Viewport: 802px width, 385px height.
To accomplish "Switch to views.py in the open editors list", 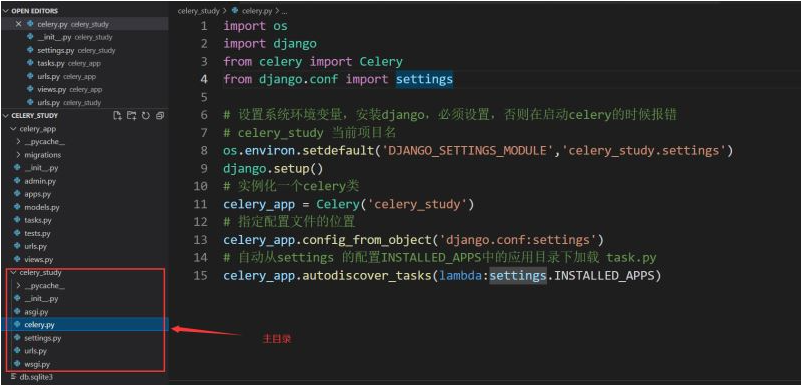I will 52,89.
